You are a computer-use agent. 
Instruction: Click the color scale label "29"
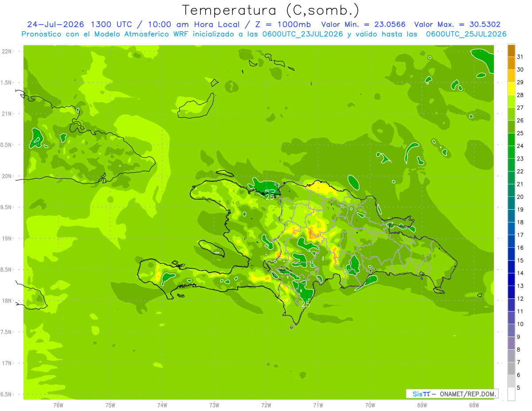[520, 82]
